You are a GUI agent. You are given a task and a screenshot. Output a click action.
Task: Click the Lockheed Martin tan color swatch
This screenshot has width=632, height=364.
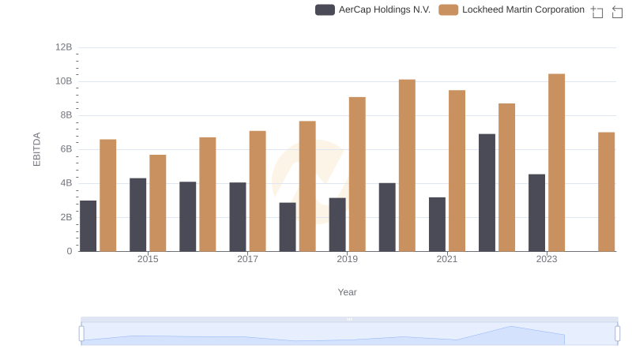449,9
